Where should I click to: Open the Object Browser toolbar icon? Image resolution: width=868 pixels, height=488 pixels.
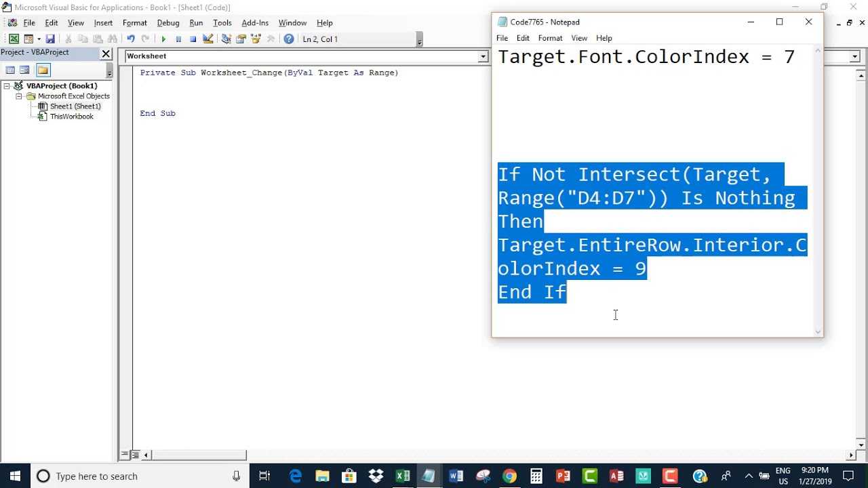tap(256, 39)
